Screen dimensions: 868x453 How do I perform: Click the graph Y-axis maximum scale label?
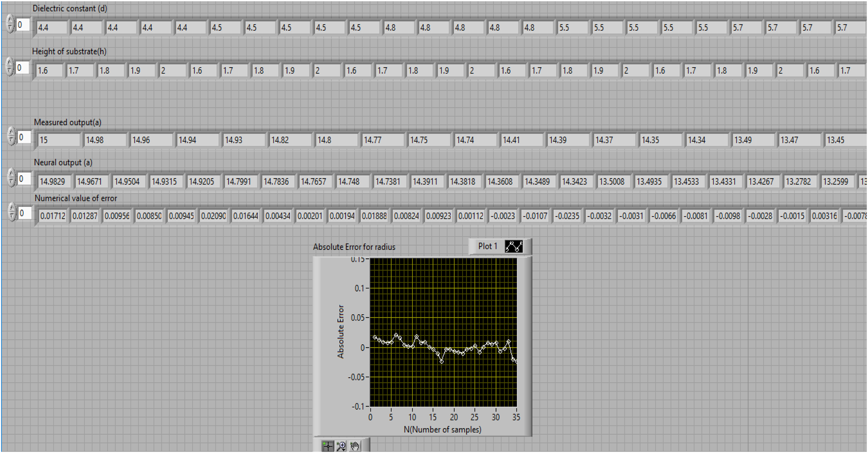357,260
